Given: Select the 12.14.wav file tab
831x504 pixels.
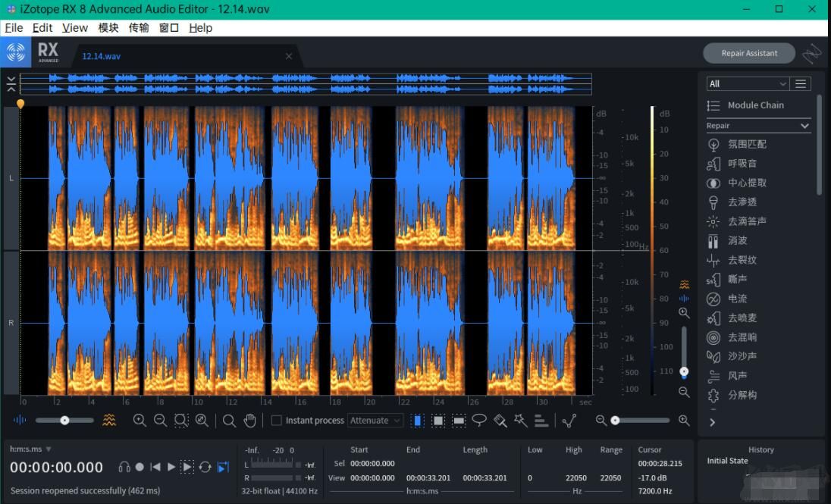Looking at the screenshot, I should [100, 55].
